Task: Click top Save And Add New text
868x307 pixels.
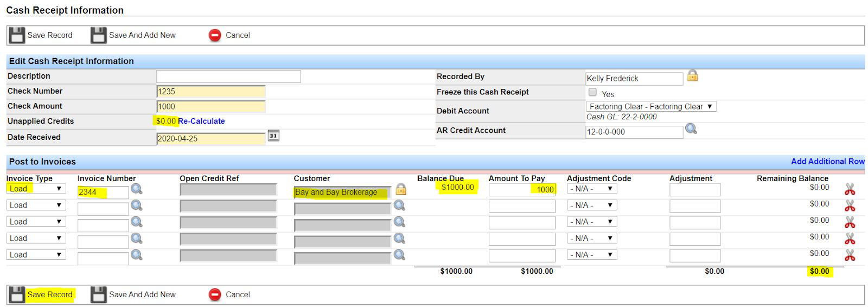Action: [142, 35]
